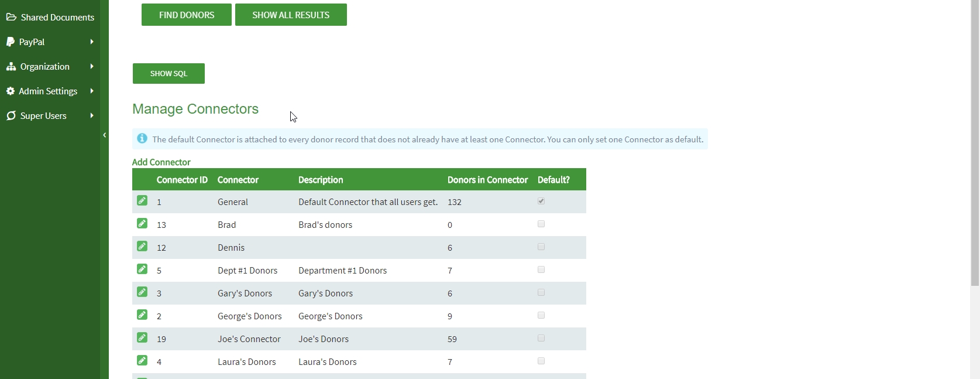Viewport: 980px width, 379px height.
Task: Click connector ID 19 cell
Action: coord(161,339)
